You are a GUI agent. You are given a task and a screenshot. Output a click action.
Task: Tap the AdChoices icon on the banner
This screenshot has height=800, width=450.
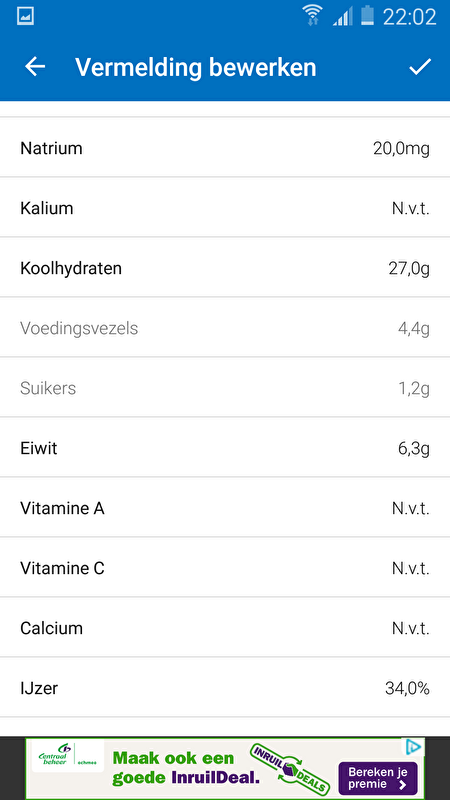[413, 747]
